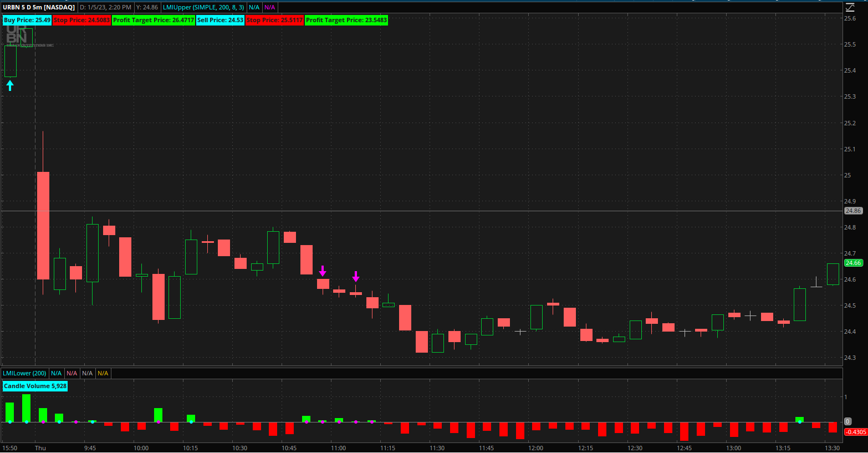Click the 24.5 price axis label

click(x=850, y=306)
